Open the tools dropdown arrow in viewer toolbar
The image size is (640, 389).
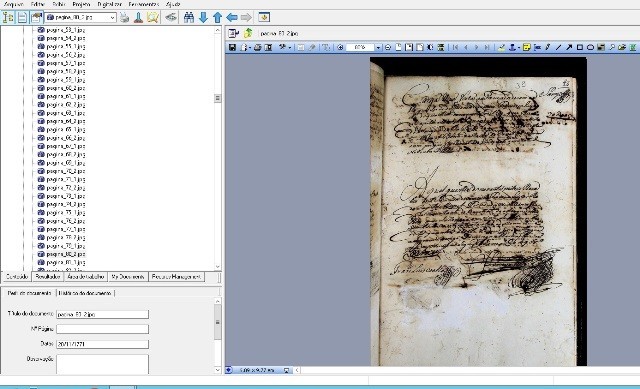(x=290, y=48)
